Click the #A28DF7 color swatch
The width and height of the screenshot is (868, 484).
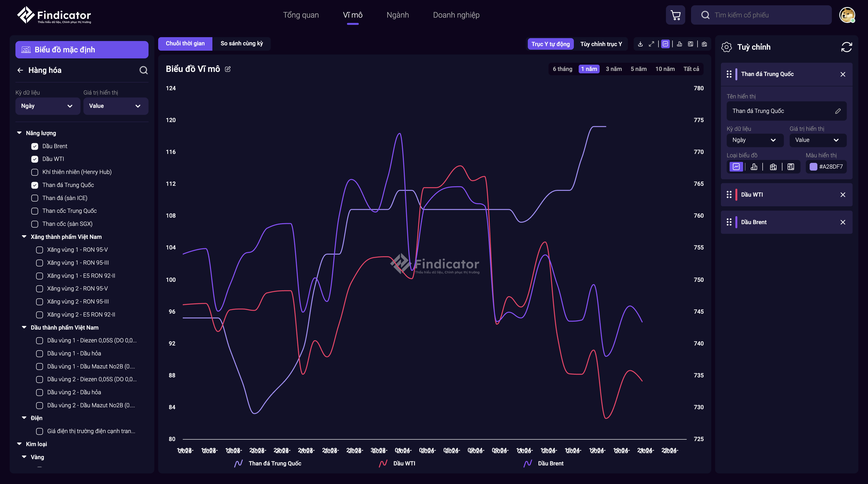pyautogui.click(x=813, y=167)
